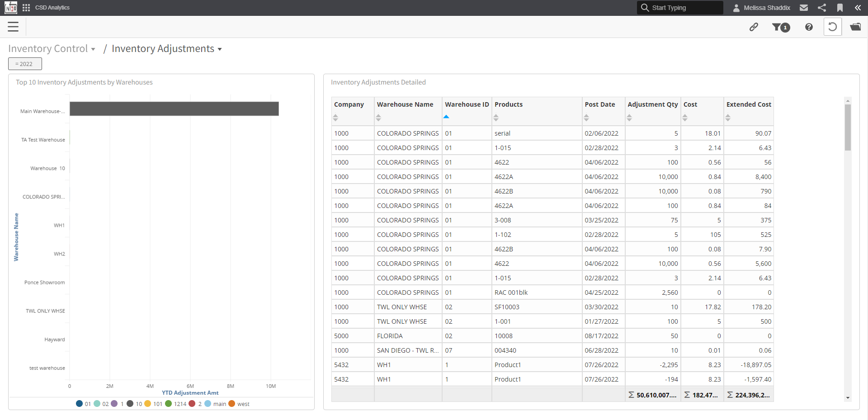This screenshot has height=420, width=868.
Task: Open the Infor app grid menu
Action: pyautogui.click(x=26, y=7)
